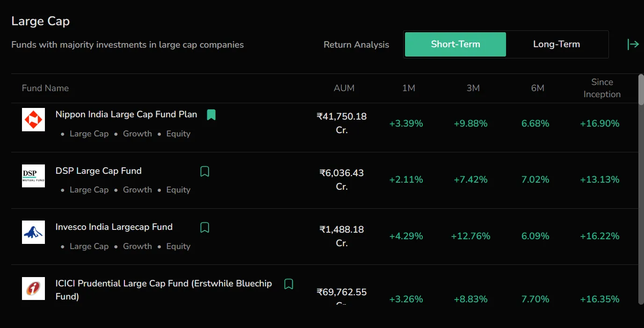
Task: Switch to the Long-Term return analysis tab
Action: [x=557, y=44]
